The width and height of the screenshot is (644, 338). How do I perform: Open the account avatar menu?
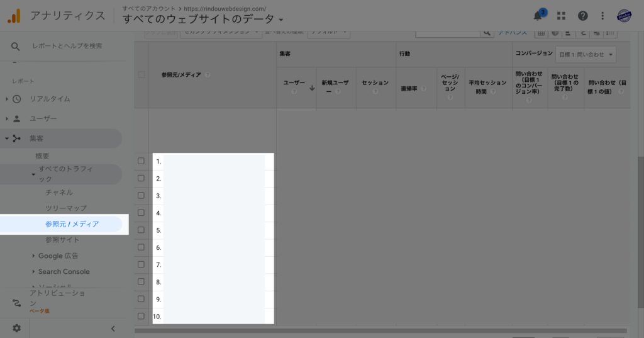(x=624, y=16)
